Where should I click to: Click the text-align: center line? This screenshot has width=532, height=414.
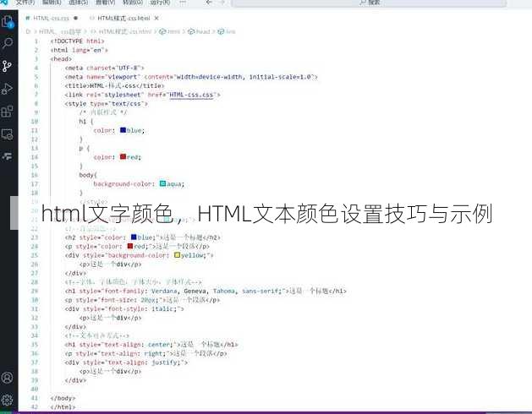(x=151, y=345)
